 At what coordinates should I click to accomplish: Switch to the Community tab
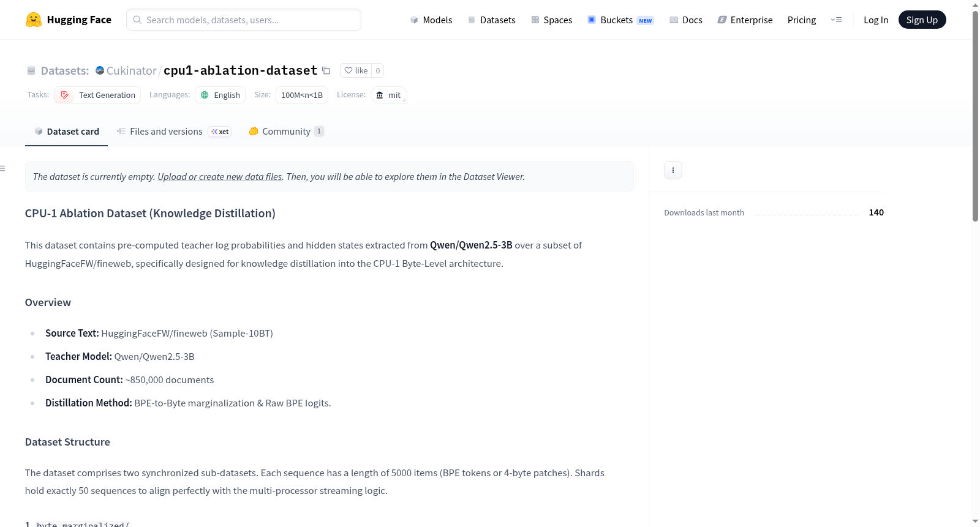[287, 132]
